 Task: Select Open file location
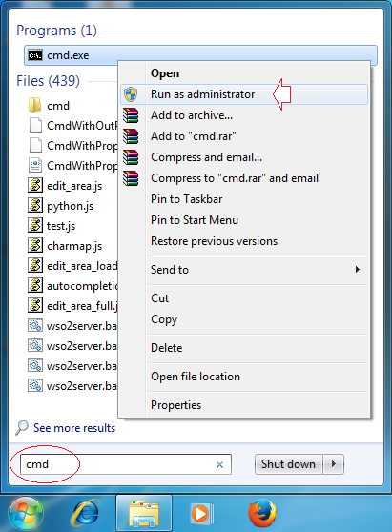click(196, 377)
